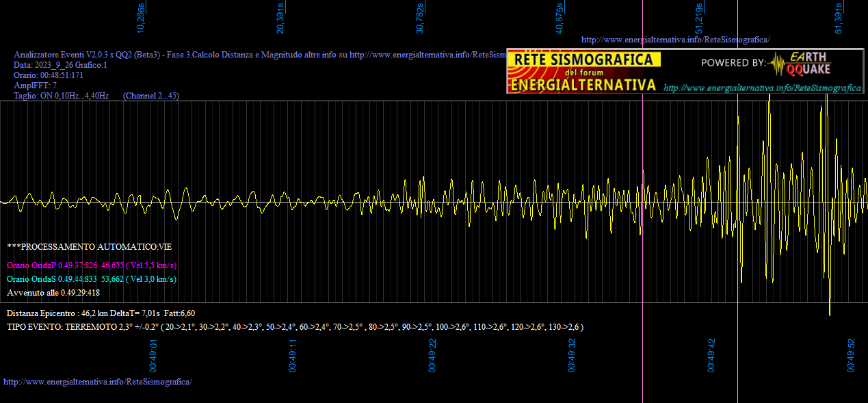Click the '(Channel 2...45)' label

click(x=151, y=96)
